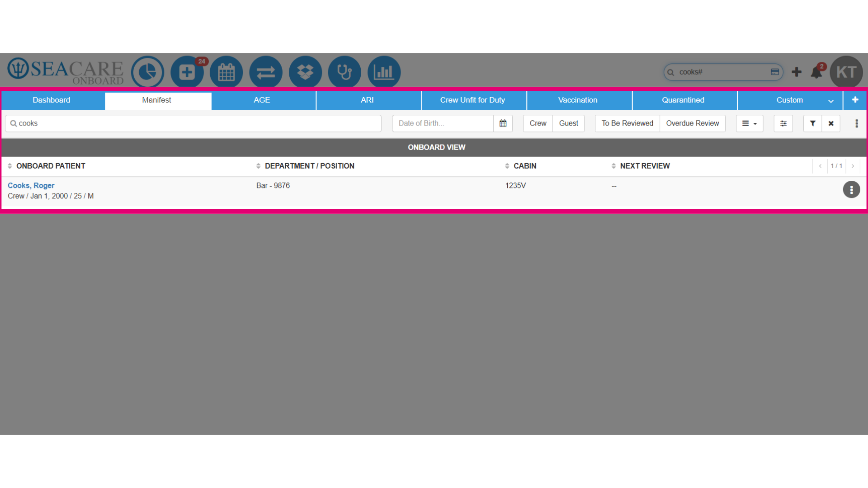The height and width of the screenshot is (488, 868).
Task: Open the calendar icon in top navigation
Action: coord(226,72)
